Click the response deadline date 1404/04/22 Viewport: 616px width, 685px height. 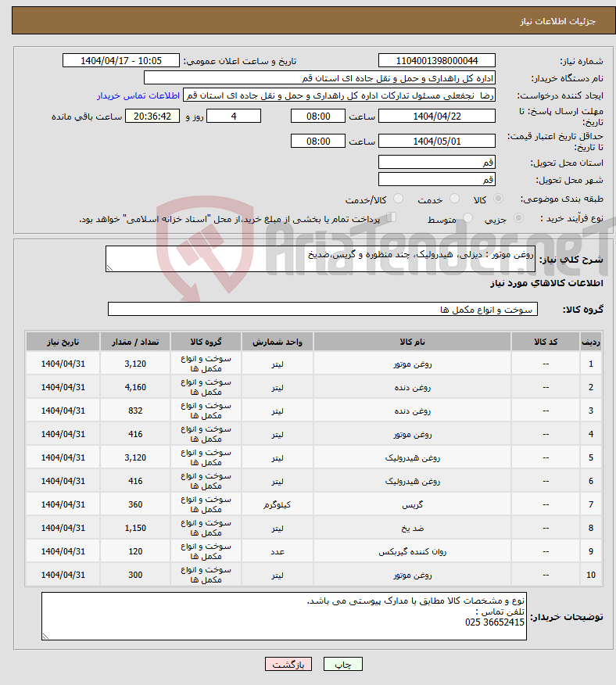437,117
